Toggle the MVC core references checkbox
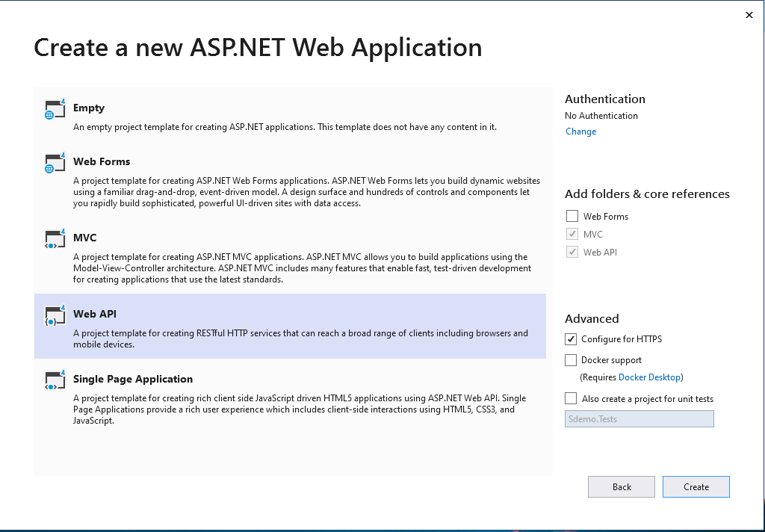 (572, 235)
